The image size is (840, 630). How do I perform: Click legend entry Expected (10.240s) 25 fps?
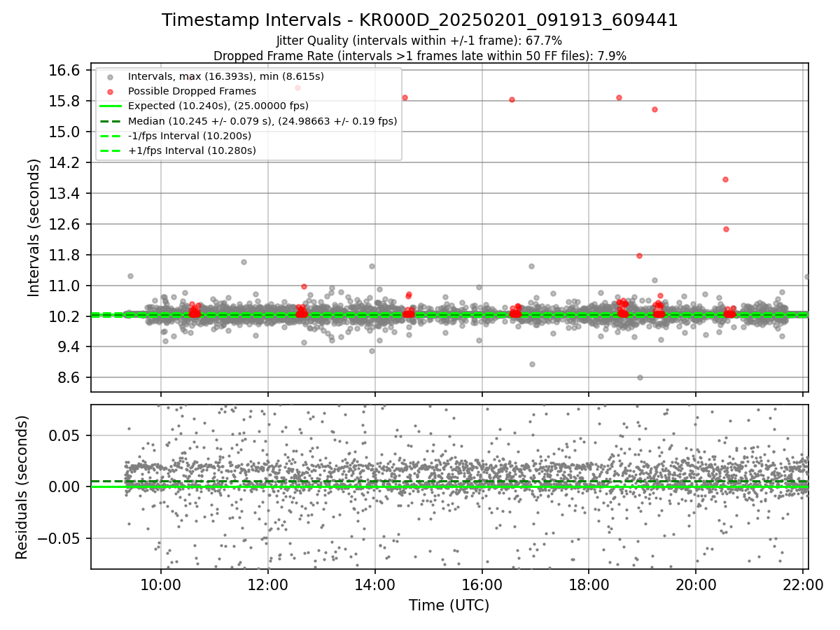pos(228,106)
